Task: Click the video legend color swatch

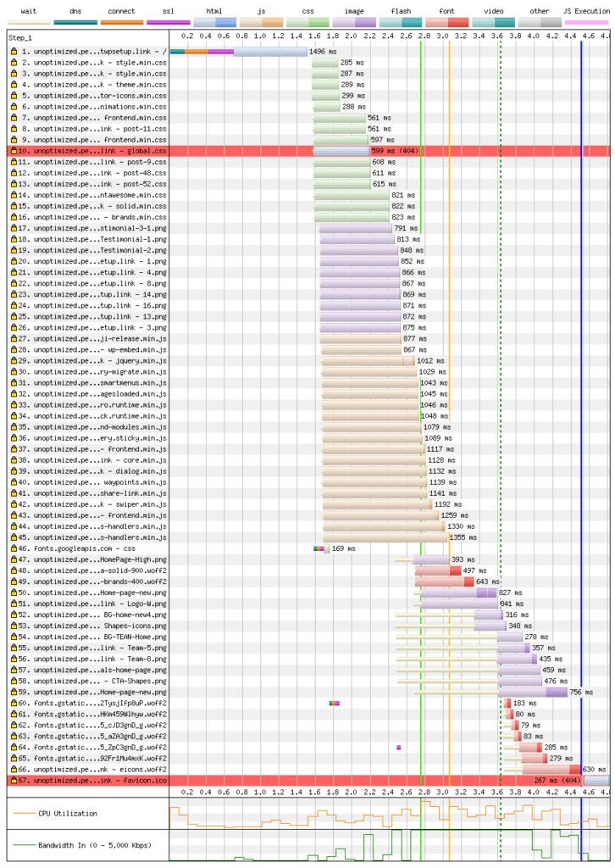Action: pyautogui.click(x=493, y=22)
